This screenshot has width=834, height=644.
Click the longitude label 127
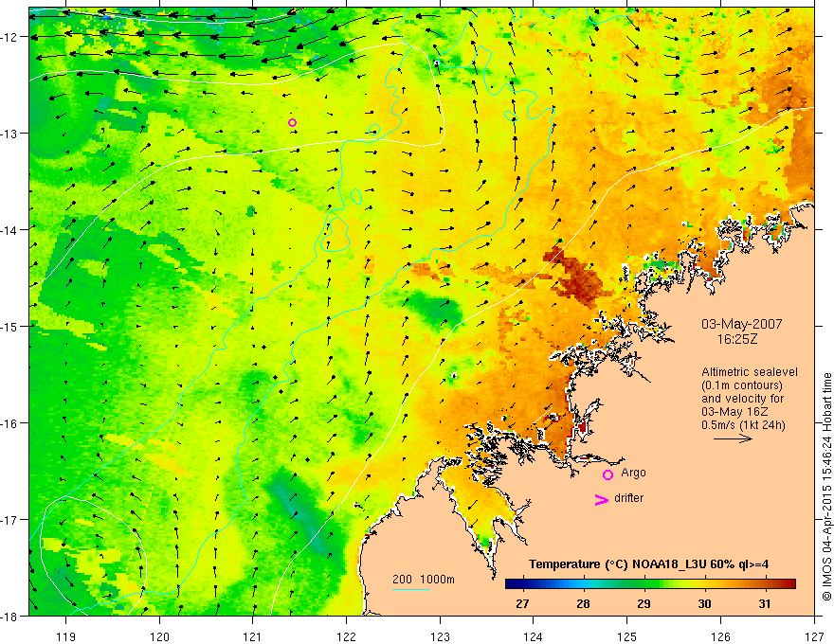click(x=814, y=636)
